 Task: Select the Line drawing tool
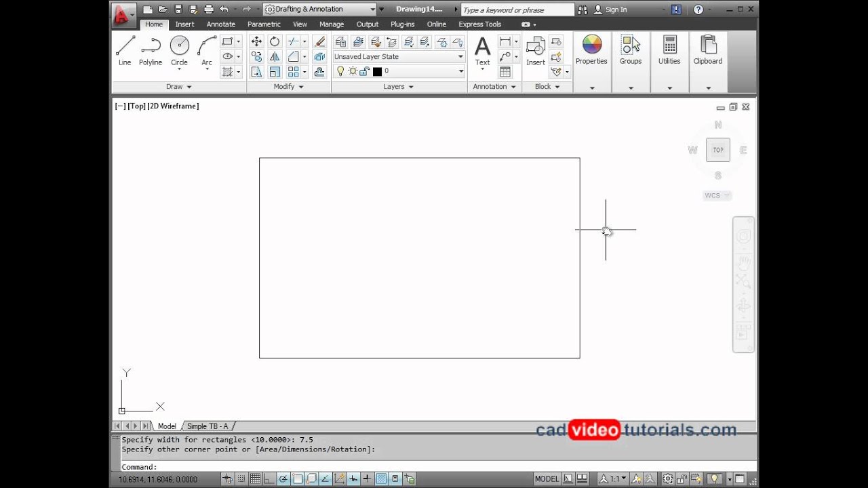point(125,51)
